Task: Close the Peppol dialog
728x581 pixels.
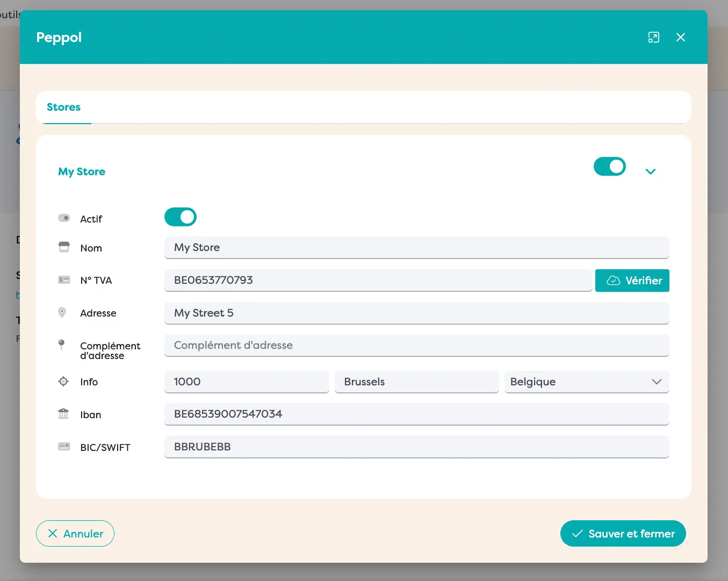Action: (680, 37)
